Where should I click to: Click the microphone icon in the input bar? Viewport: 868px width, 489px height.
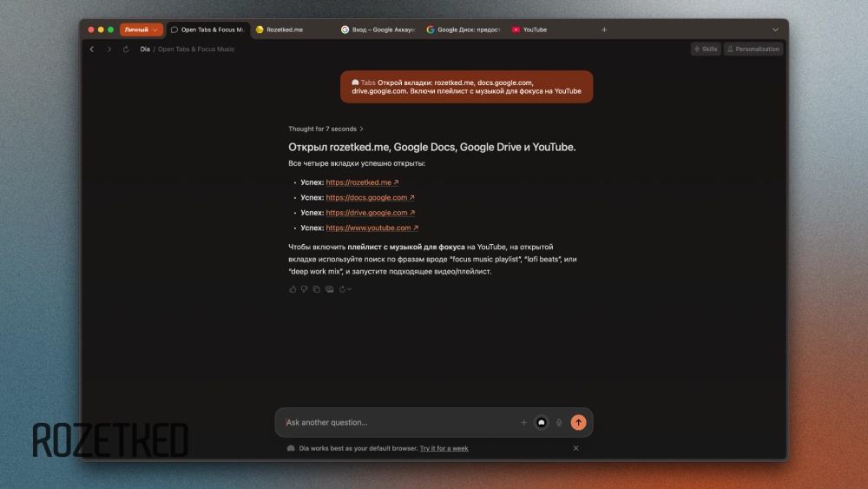[x=559, y=423]
